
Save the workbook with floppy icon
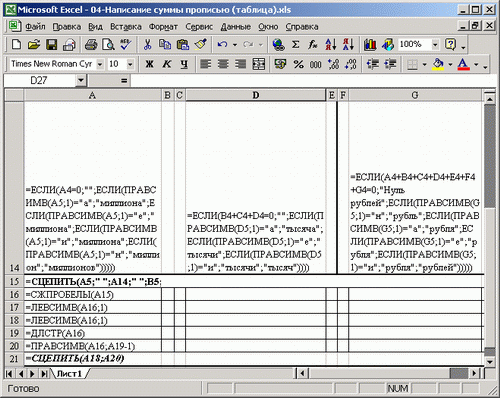(x=51, y=44)
